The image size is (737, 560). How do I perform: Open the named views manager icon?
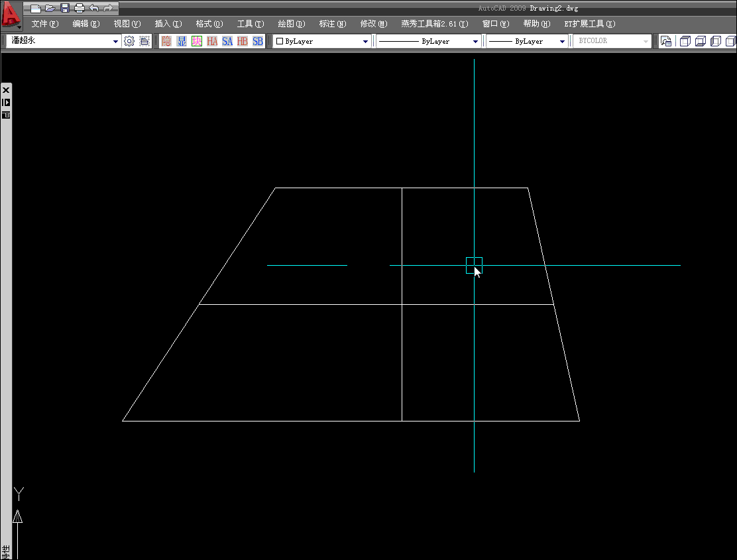[666, 41]
